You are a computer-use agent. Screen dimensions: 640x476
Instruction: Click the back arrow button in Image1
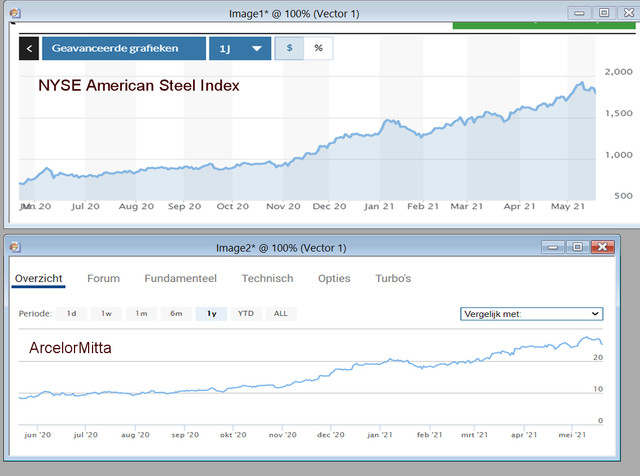click(x=29, y=49)
